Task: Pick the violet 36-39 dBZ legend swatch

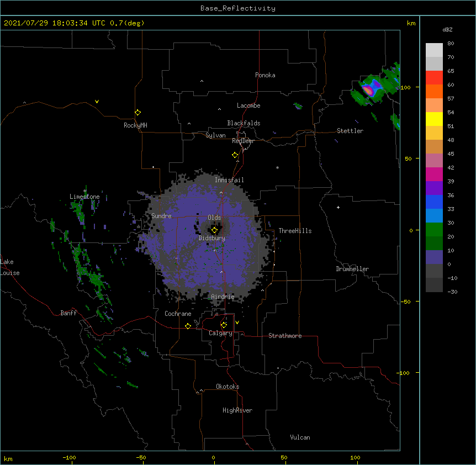Action: pos(434,188)
